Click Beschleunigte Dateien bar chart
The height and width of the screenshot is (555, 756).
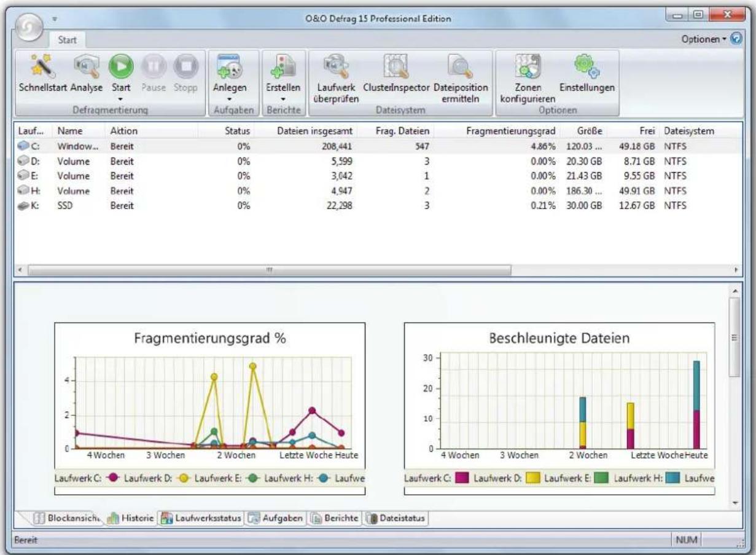(559, 408)
